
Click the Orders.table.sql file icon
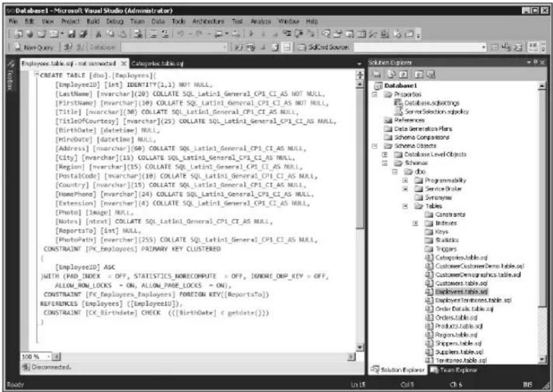[x=429, y=318]
